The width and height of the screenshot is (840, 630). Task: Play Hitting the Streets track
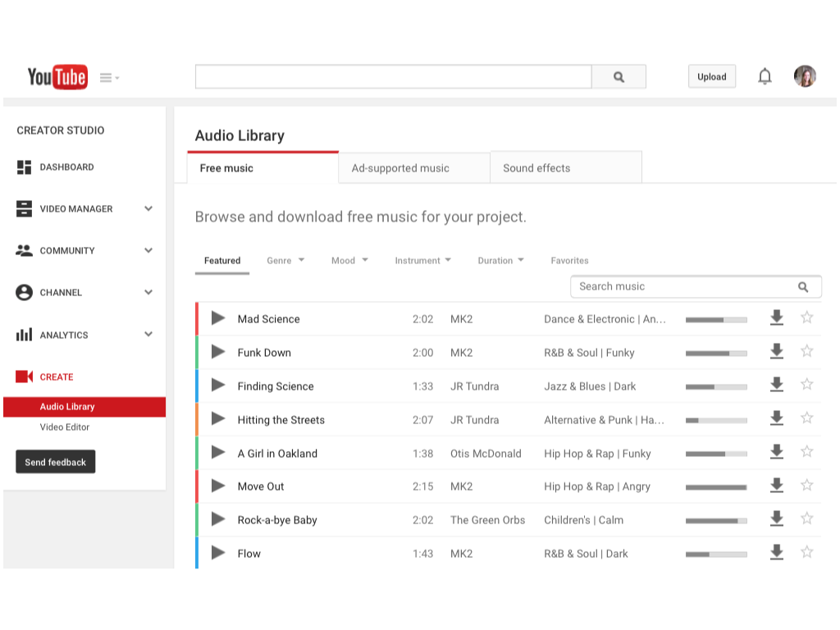coord(218,419)
